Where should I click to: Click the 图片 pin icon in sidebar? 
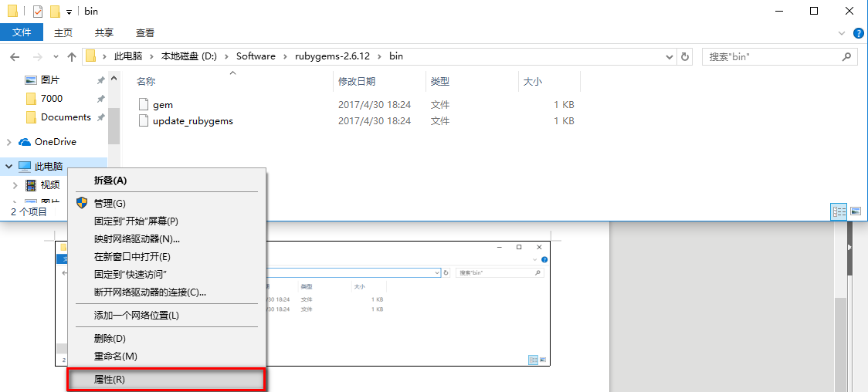[100, 81]
